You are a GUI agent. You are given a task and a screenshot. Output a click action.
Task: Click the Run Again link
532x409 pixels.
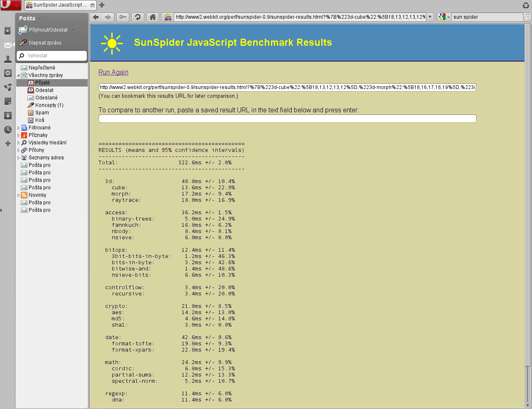[113, 72]
